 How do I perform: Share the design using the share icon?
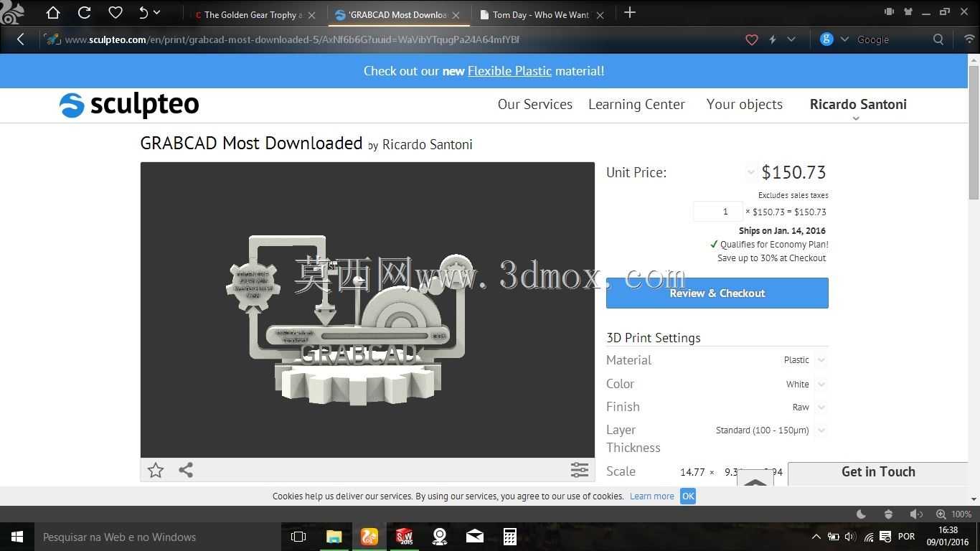point(186,470)
